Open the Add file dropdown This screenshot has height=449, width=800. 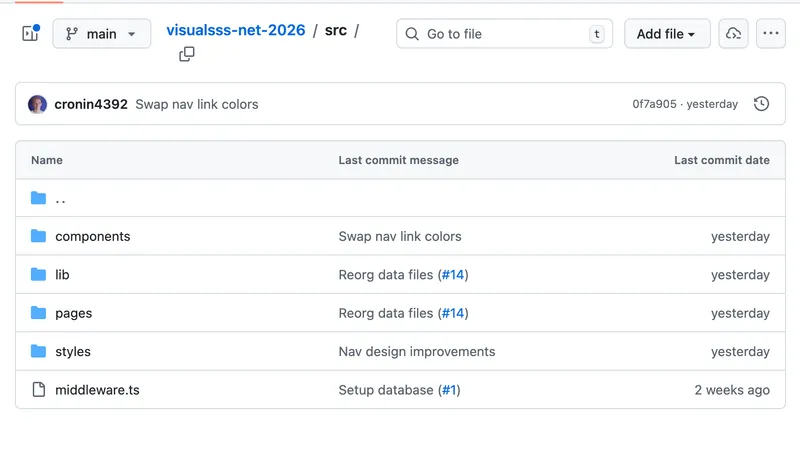[x=667, y=34]
